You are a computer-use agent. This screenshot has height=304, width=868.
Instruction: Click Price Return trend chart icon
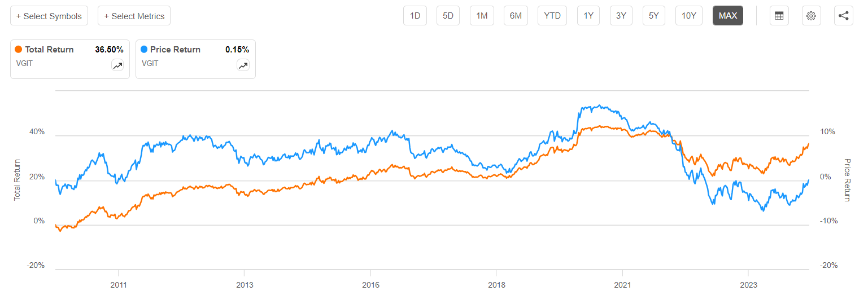tap(243, 66)
